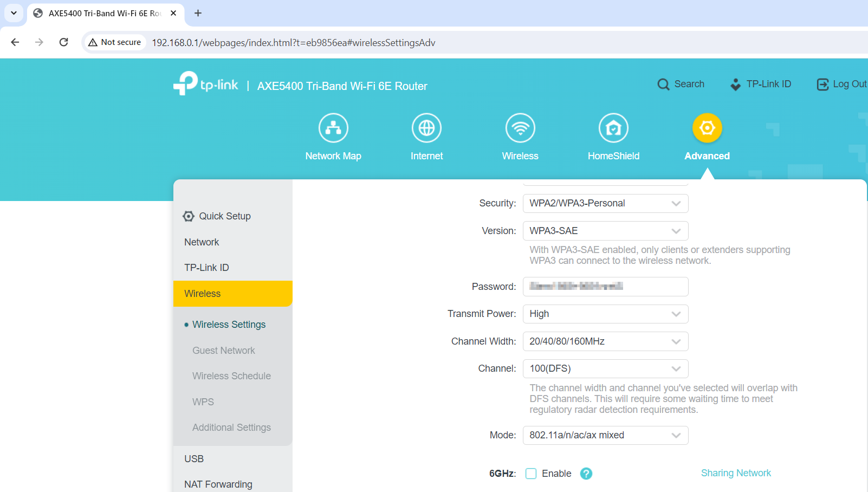Screen dimensions: 868x492
Task: Click the Search magnifier icon
Action: coord(663,85)
